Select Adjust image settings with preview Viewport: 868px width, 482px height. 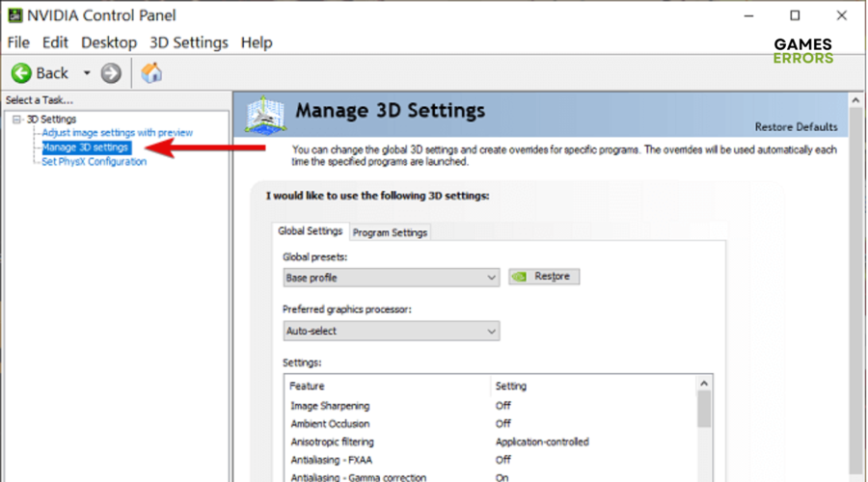(118, 133)
